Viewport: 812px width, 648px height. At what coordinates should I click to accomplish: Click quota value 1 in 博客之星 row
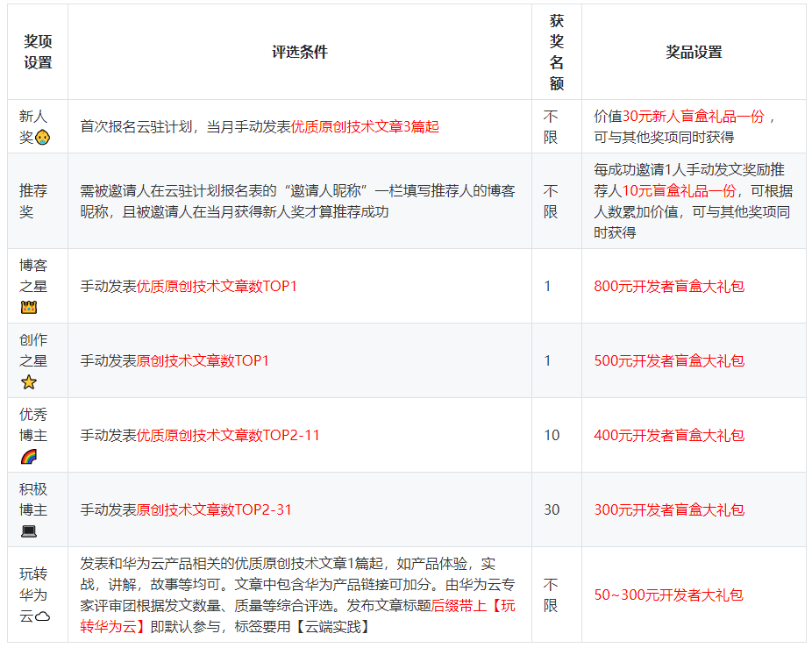click(x=547, y=286)
